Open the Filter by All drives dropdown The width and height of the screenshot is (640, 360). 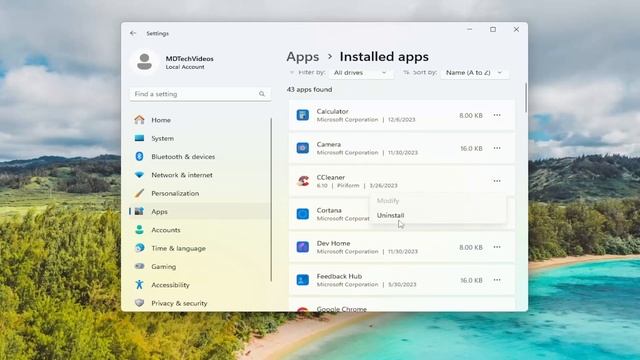click(x=360, y=73)
